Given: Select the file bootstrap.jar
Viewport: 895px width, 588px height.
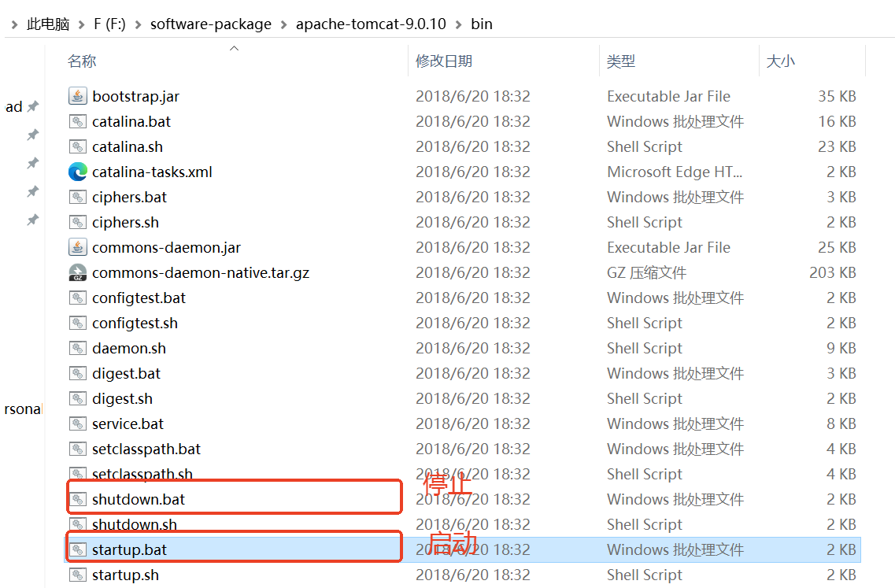Looking at the screenshot, I should coord(136,97).
